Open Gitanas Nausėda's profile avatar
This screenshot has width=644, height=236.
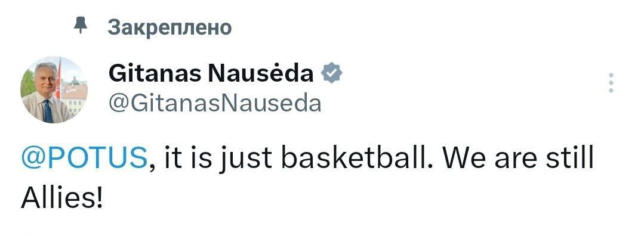54,89
